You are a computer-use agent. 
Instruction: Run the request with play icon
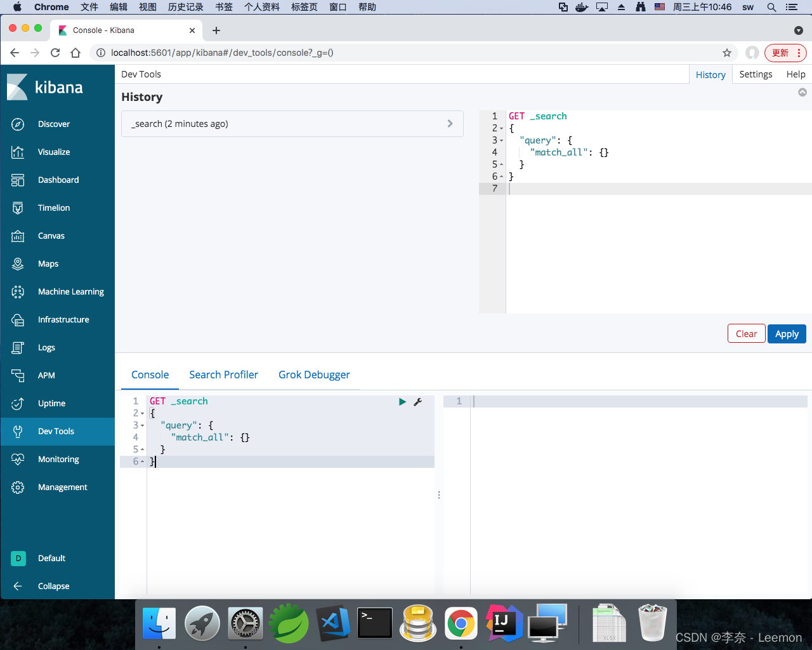point(402,402)
